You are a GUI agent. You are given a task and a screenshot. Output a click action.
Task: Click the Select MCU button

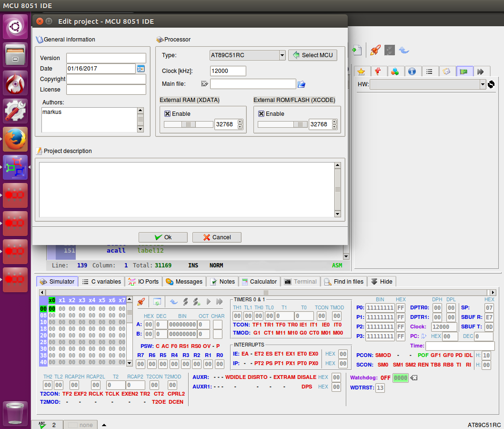click(313, 55)
